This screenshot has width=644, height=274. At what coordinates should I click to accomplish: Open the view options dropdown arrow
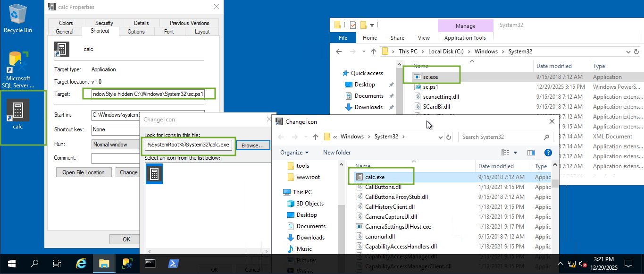pyautogui.click(x=515, y=153)
